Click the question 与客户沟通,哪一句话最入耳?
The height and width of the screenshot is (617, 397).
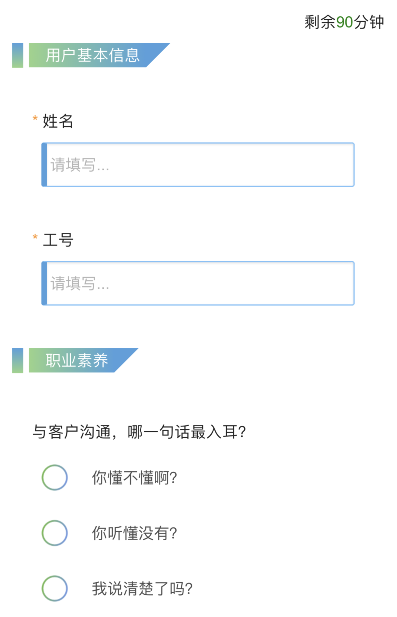pyautogui.click(x=139, y=432)
